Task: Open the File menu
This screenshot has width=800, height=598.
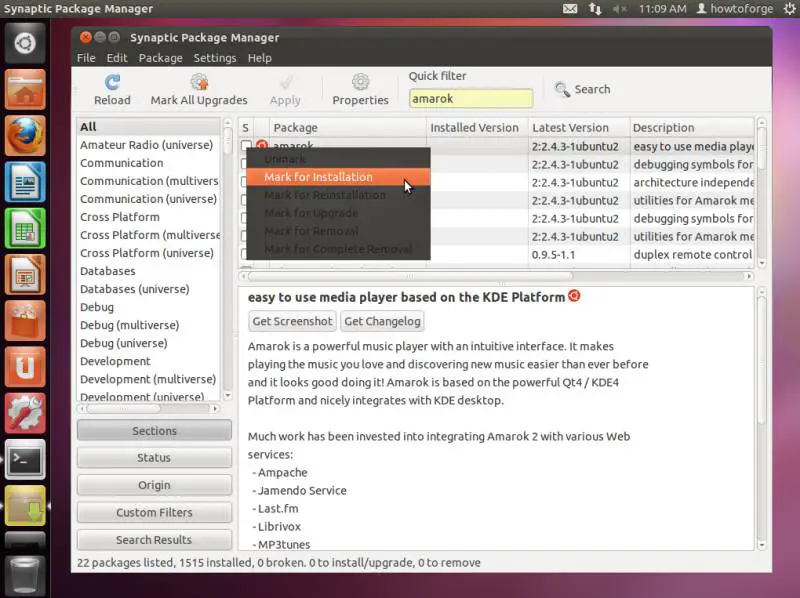Action: pos(86,58)
